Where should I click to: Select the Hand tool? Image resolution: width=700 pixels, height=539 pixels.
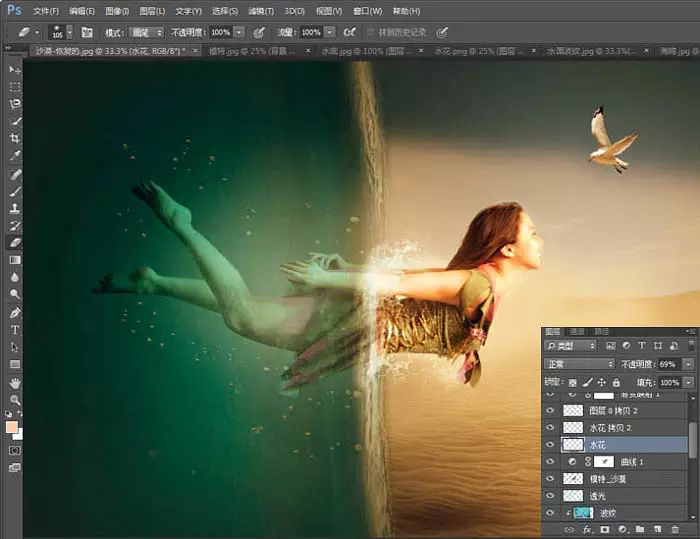(15, 382)
